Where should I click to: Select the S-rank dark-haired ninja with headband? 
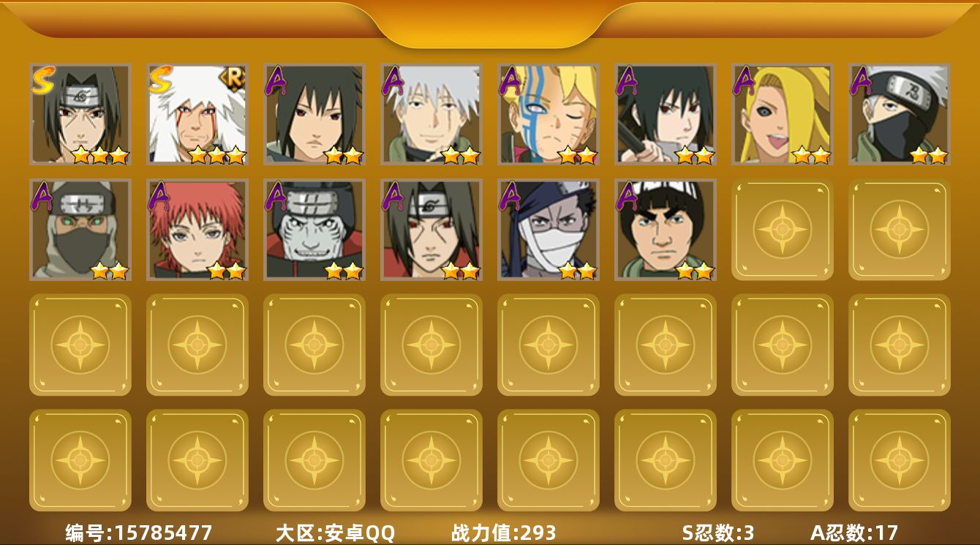pos(80,114)
